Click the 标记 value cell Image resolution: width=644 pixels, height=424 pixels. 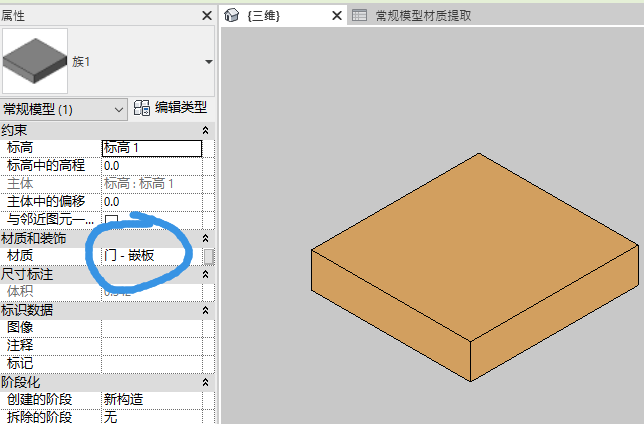click(152, 364)
